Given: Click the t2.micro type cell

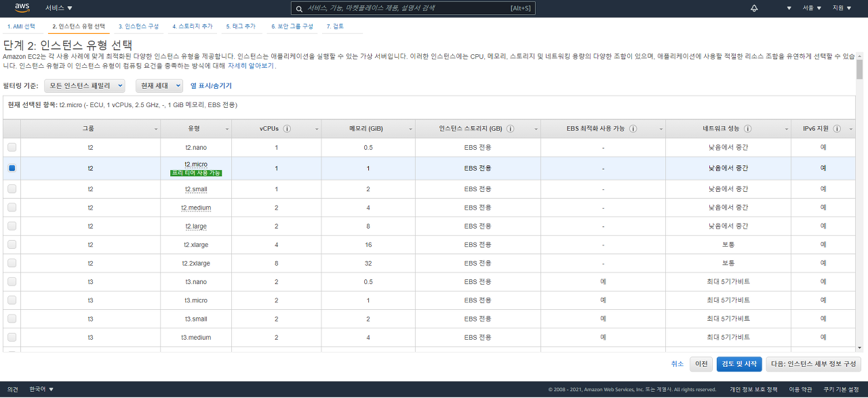Looking at the screenshot, I should 196,168.
